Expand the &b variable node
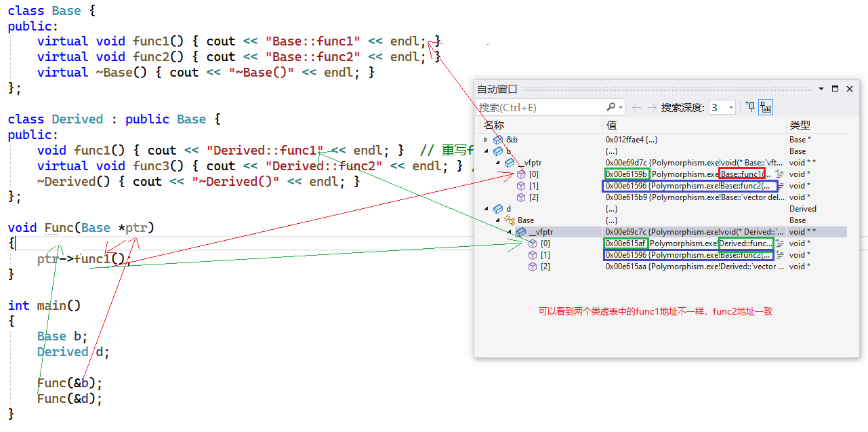This screenshot has height=432, width=868. pyautogui.click(x=486, y=140)
